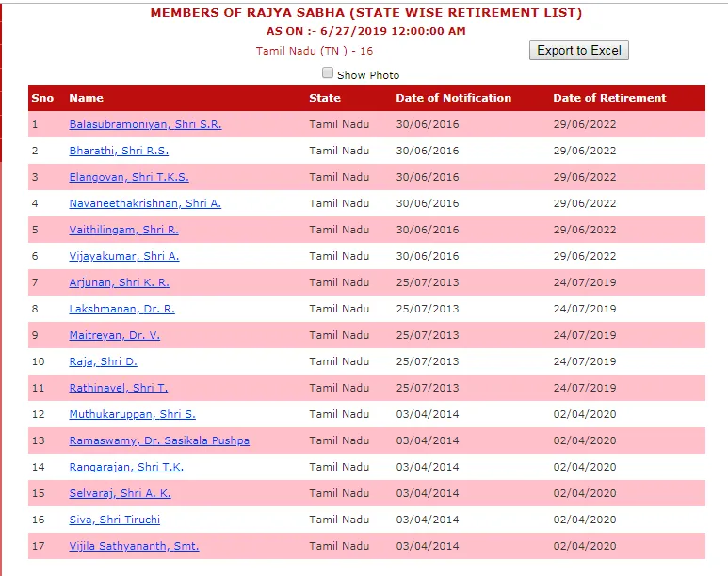Image resolution: width=728 pixels, height=576 pixels.
Task: Open Bharathi, Shri R.S. member link
Action: click(x=119, y=151)
